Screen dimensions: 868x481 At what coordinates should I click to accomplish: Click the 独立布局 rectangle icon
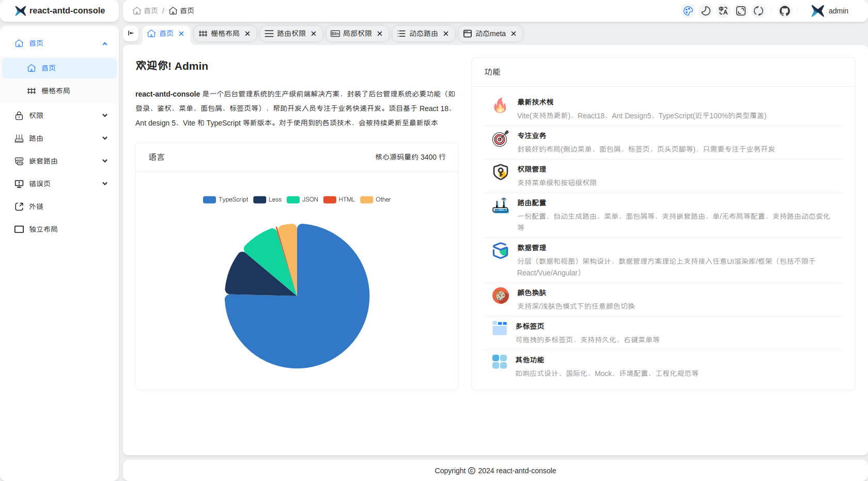(19, 229)
